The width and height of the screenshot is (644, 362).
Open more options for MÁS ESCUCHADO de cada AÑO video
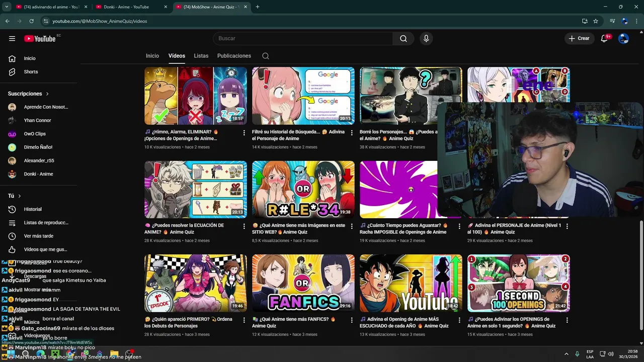coord(459,320)
